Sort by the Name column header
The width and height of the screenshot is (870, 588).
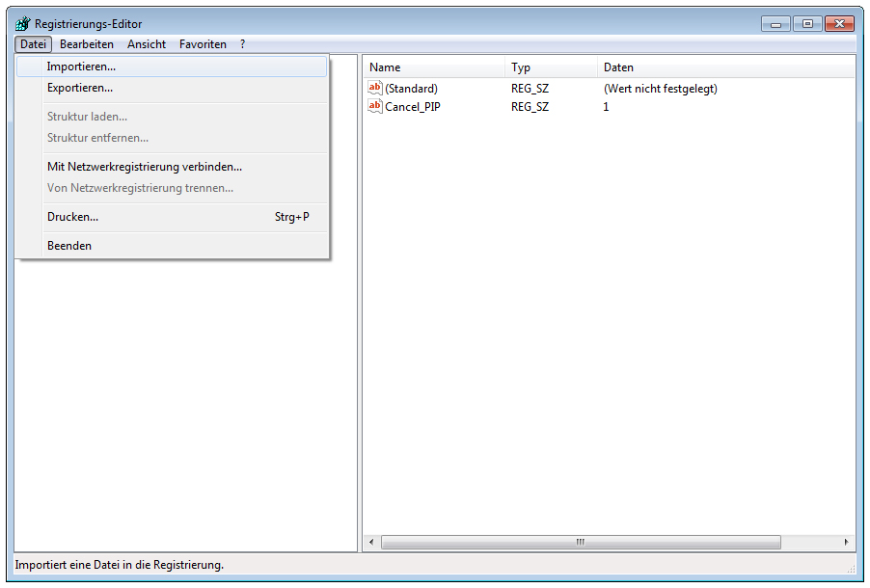(x=434, y=67)
